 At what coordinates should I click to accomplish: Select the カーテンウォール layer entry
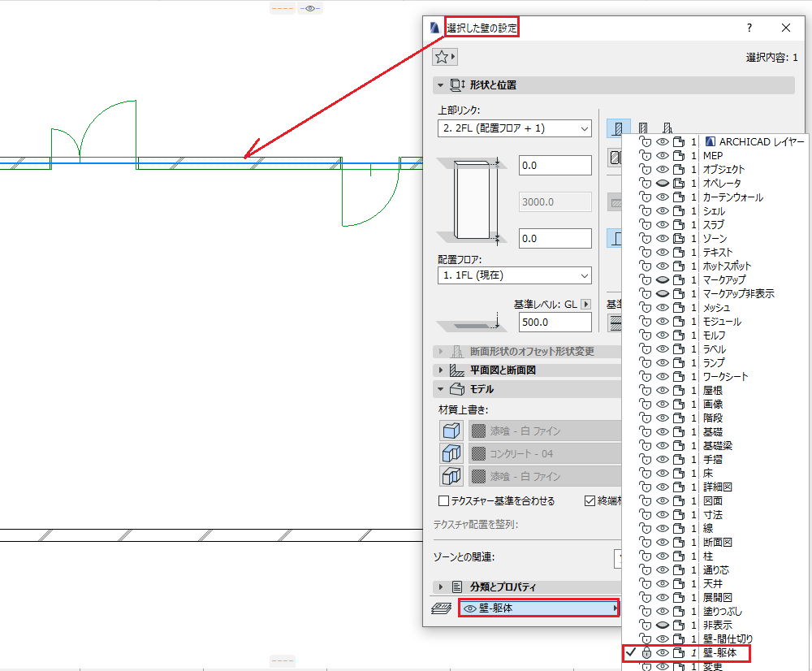(x=732, y=197)
